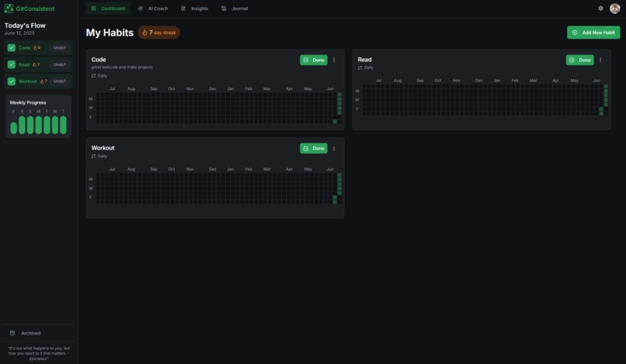
Task: Click the My Habits heading
Action: (x=110, y=33)
